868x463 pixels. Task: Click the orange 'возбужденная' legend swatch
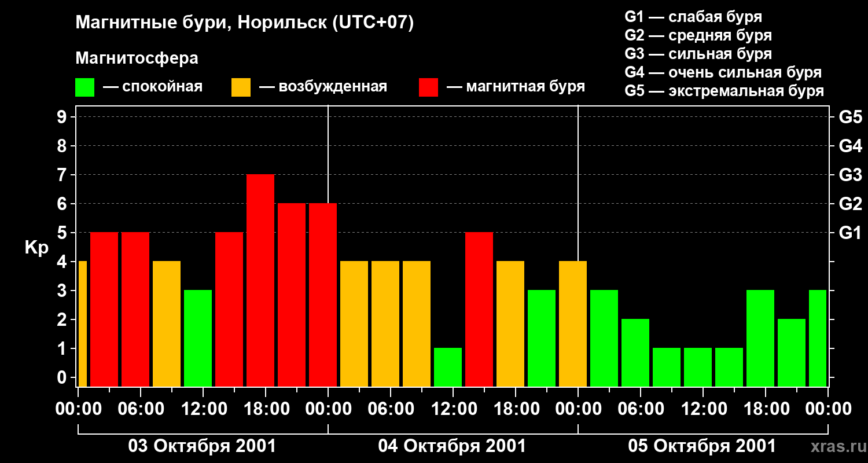[x=241, y=87]
